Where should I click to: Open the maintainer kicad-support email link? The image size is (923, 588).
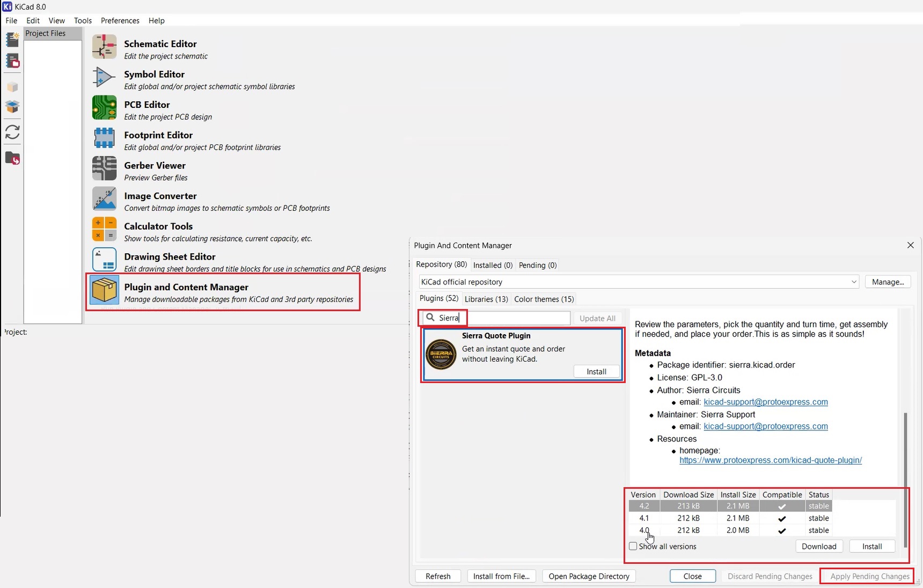click(x=766, y=426)
